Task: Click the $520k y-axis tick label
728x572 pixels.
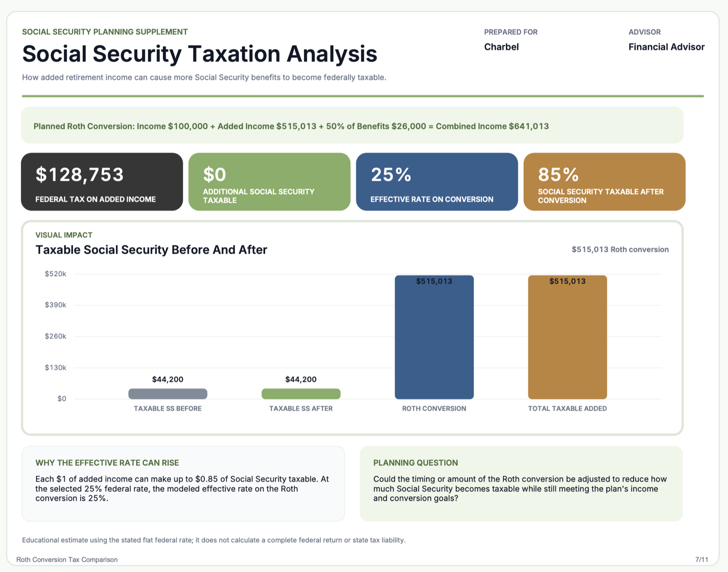Action: tap(56, 274)
